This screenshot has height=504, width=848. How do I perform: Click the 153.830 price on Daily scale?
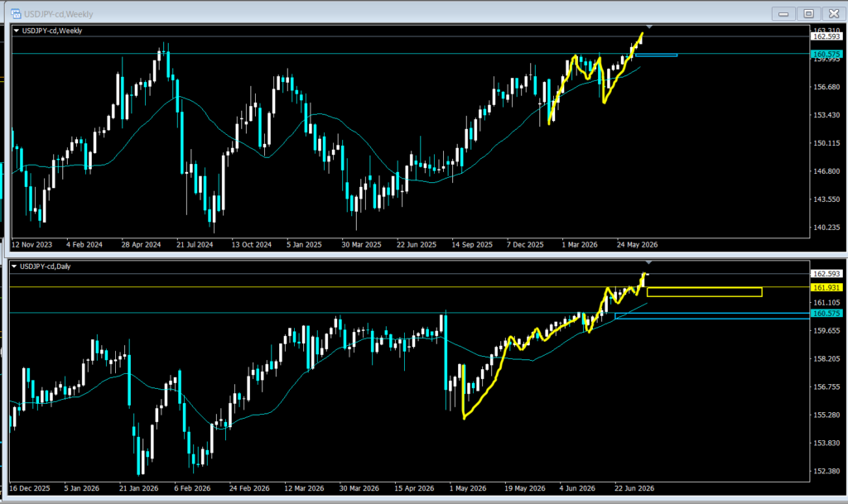click(x=826, y=443)
